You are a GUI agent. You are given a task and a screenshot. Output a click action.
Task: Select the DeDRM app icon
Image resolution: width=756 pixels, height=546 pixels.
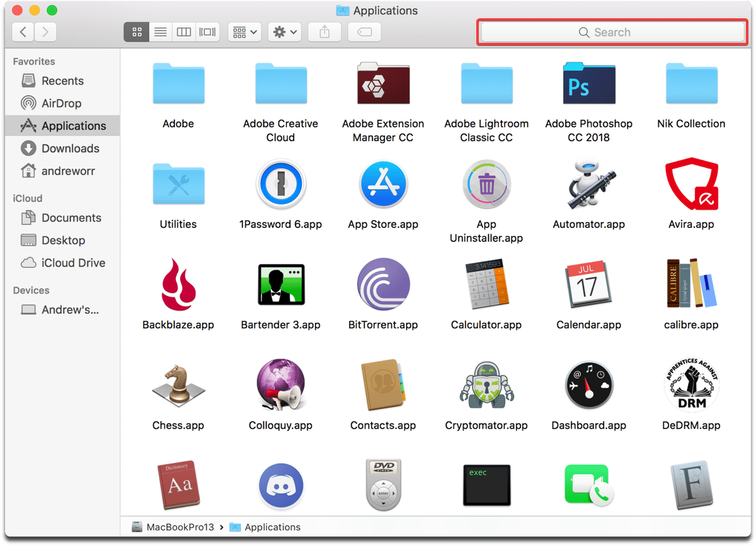point(691,385)
